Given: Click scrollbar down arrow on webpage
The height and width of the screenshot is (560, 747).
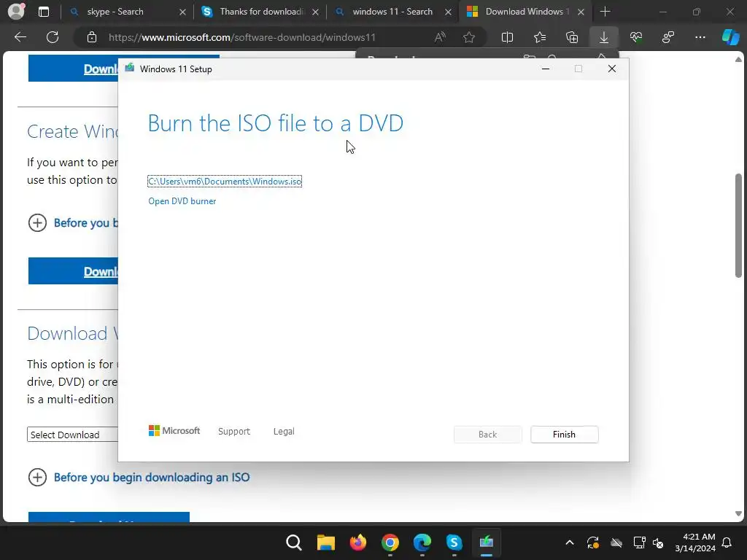Looking at the screenshot, I should point(738,514).
